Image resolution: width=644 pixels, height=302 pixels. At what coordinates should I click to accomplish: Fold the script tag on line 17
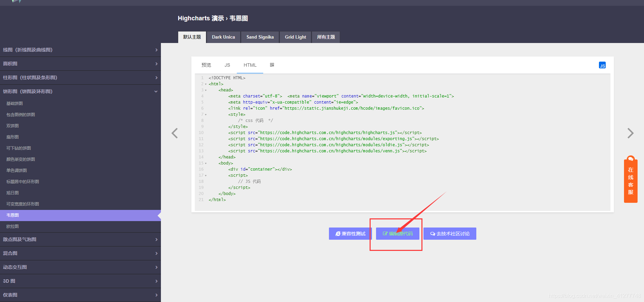(206, 175)
